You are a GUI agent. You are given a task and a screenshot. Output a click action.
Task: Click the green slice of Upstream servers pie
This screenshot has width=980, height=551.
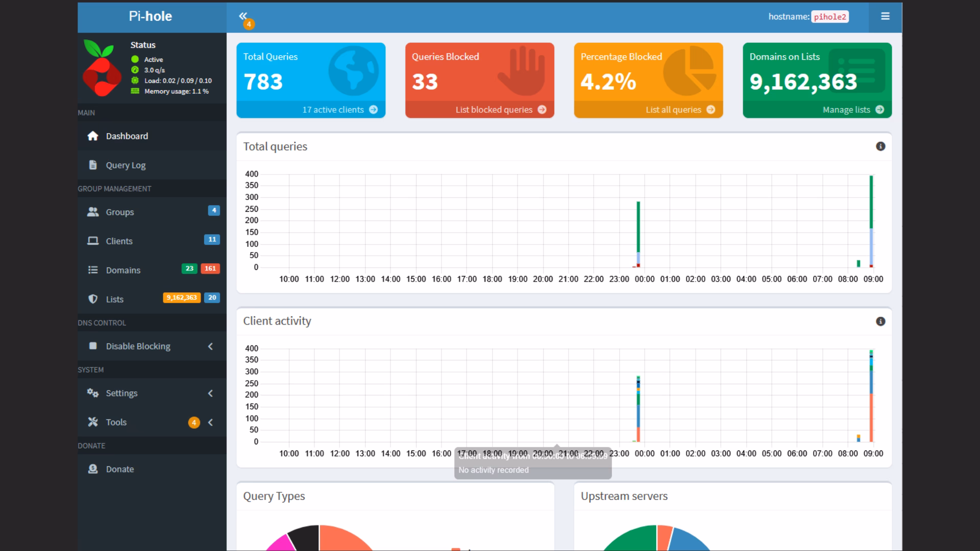(x=634, y=540)
